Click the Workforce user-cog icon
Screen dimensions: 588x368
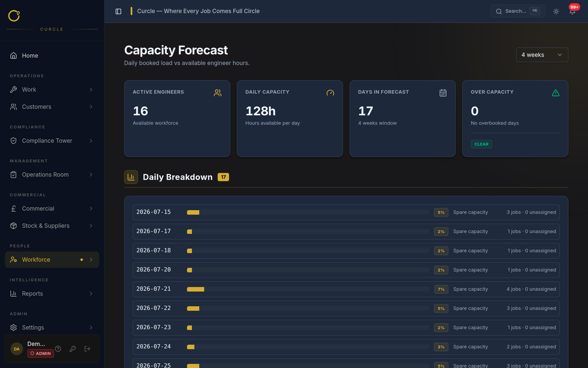coord(14,260)
